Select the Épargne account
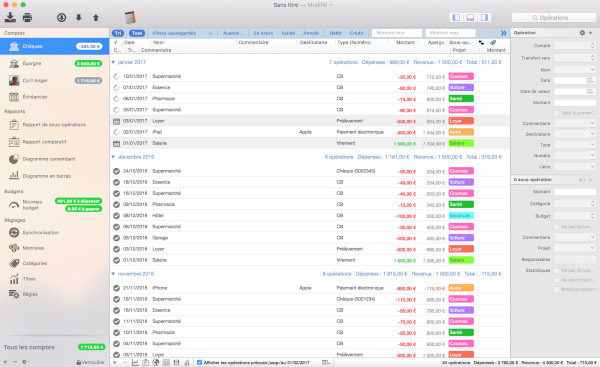The width and height of the screenshot is (600, 367). [54, 63]
